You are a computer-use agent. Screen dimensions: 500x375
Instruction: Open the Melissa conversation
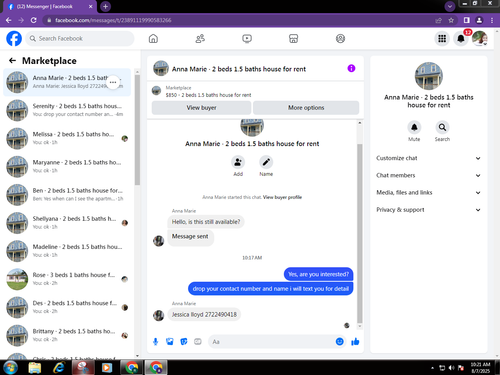point(67,138)
